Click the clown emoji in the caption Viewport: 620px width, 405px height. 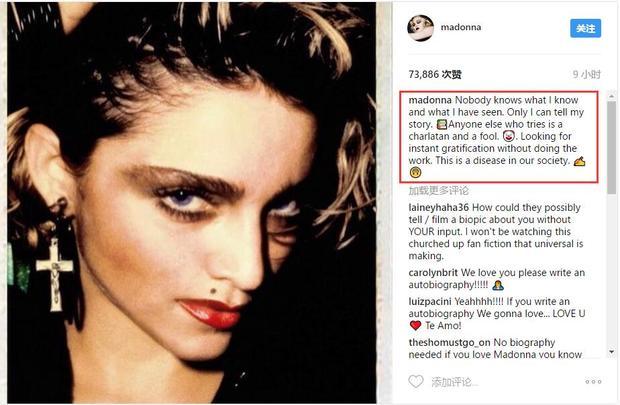[x=508, y=136]
